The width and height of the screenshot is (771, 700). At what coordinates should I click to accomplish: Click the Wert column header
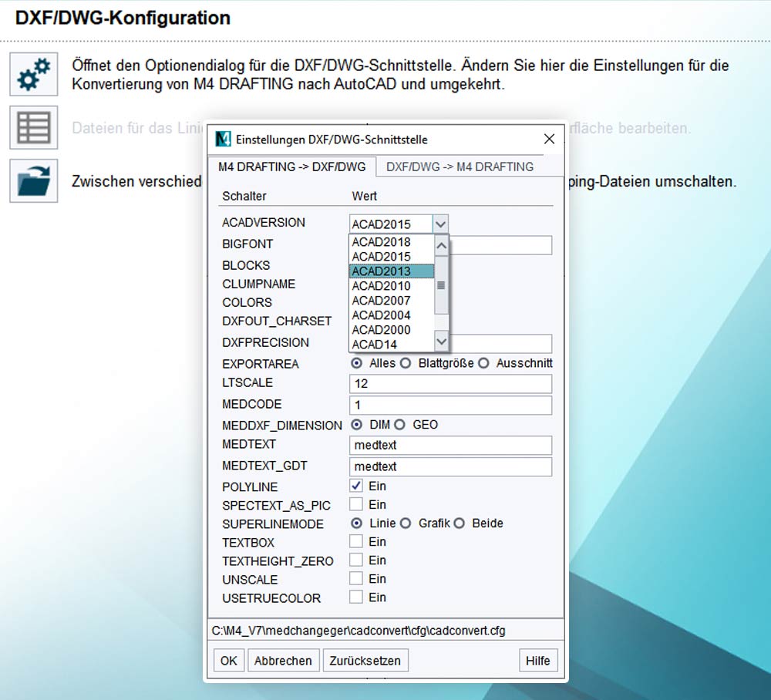tap(365, 196)
